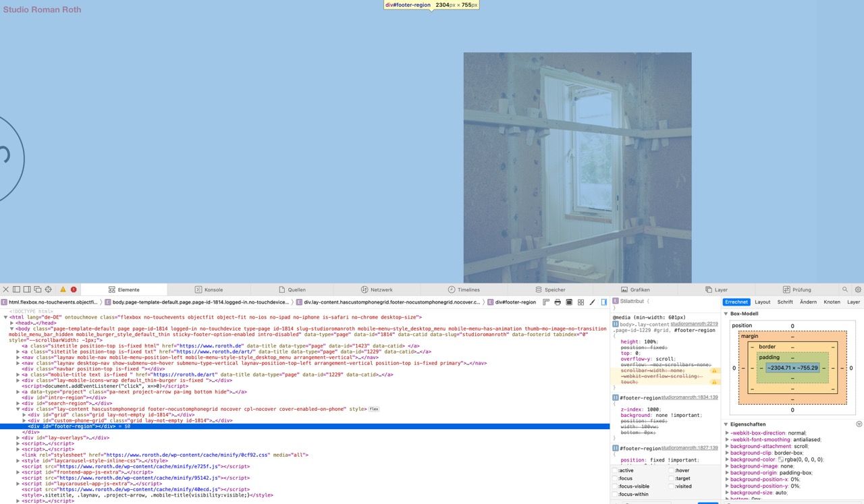This screenshot has width=864, height=504.
Task: Close the Web Inspector panel
Action: (x=6, y=289)
